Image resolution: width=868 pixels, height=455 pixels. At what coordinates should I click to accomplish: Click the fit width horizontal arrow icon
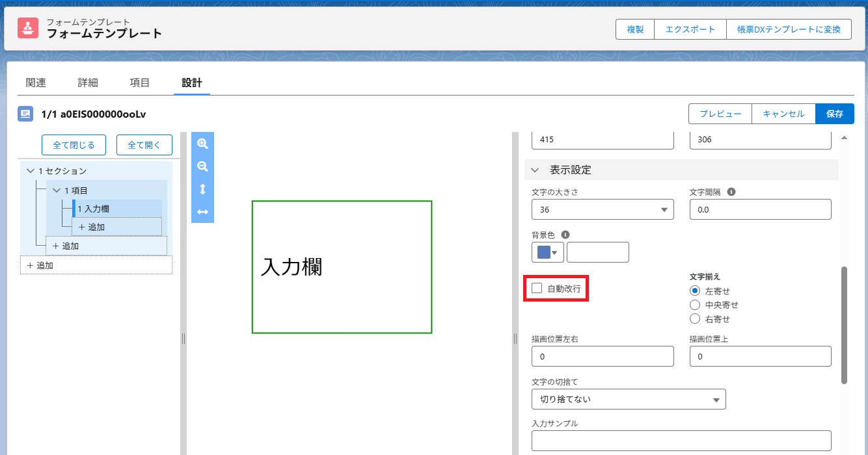(202, 212)
